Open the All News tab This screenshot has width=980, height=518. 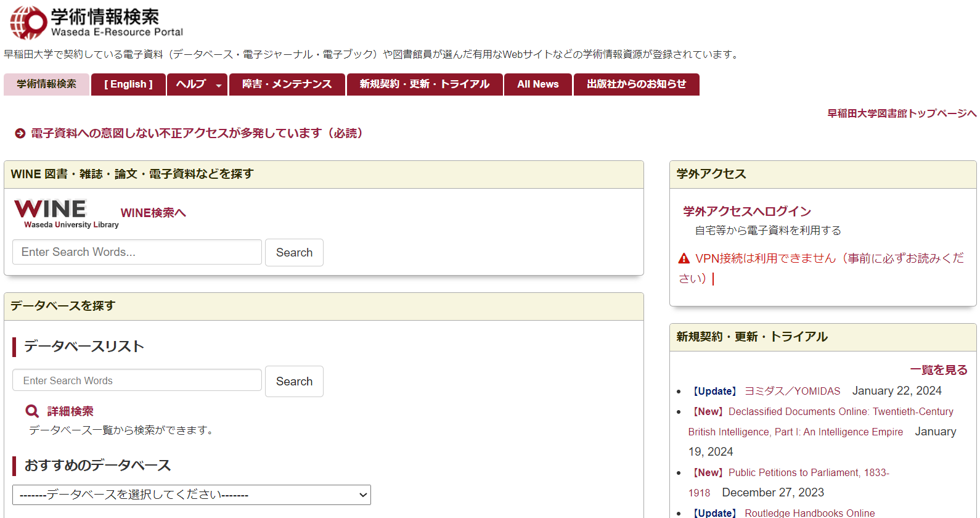[538, 84]
